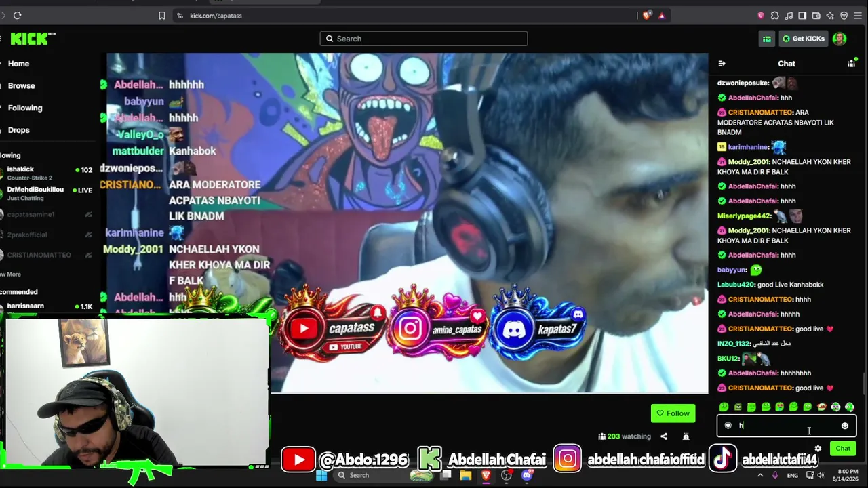Open chat settings gear icon
This screenshot has height=488, width=868.
click(818, 449)
